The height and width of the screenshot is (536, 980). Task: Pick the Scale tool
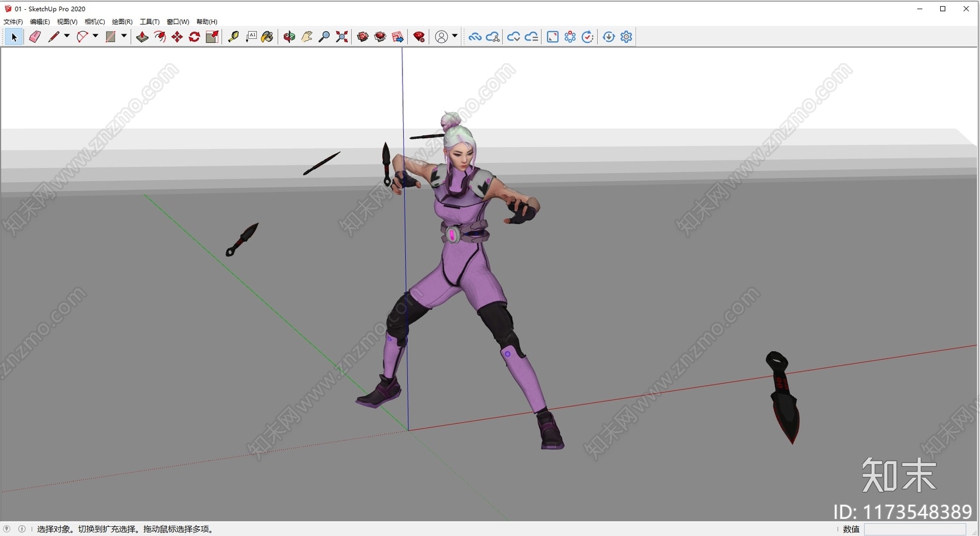(x=212, y=37)
